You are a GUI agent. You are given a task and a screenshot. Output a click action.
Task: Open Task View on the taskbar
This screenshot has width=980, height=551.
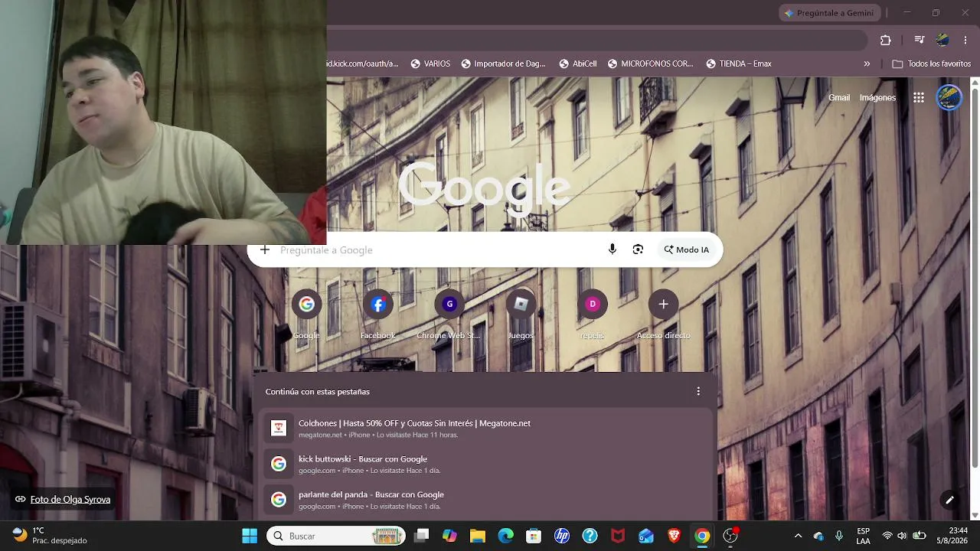(x=421, y=536)
